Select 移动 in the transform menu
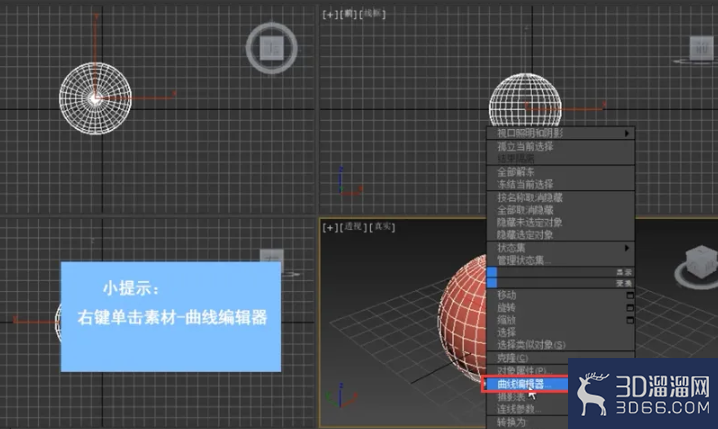718x429 pixels. tap(506, 295)
